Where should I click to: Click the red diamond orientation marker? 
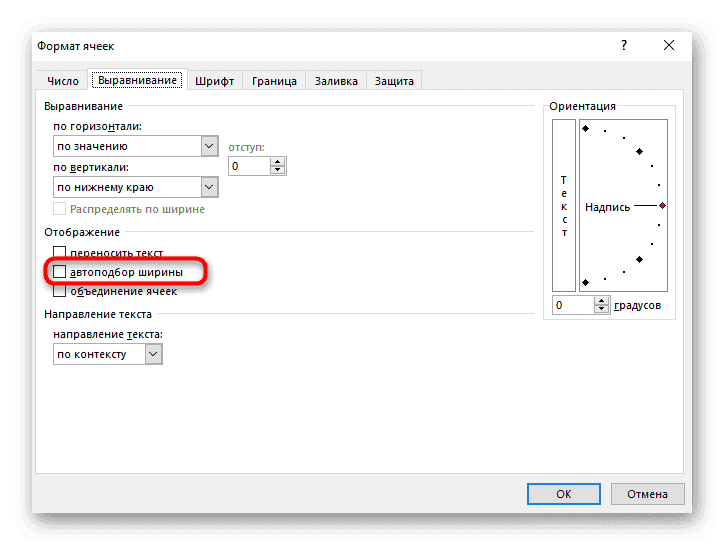click(x=662, y=205)
